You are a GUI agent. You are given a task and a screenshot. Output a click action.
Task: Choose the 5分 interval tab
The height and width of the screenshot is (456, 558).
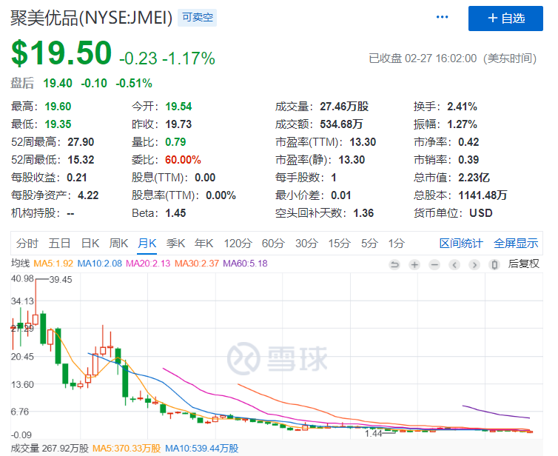coord(369,243)
